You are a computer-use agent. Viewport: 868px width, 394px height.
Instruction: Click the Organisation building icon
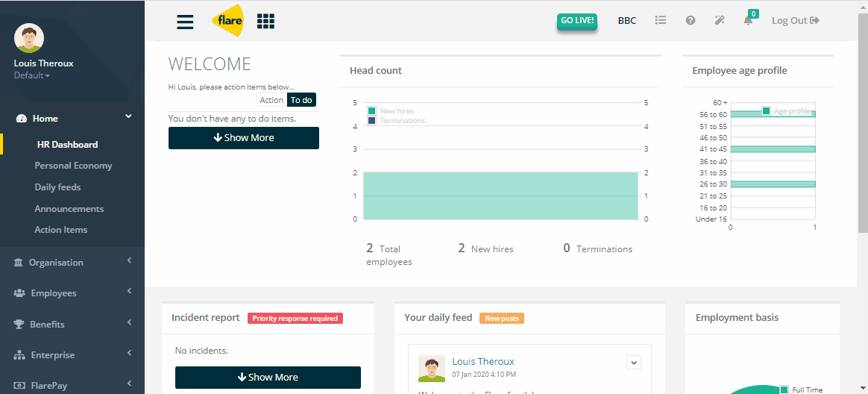click(18, 263)
